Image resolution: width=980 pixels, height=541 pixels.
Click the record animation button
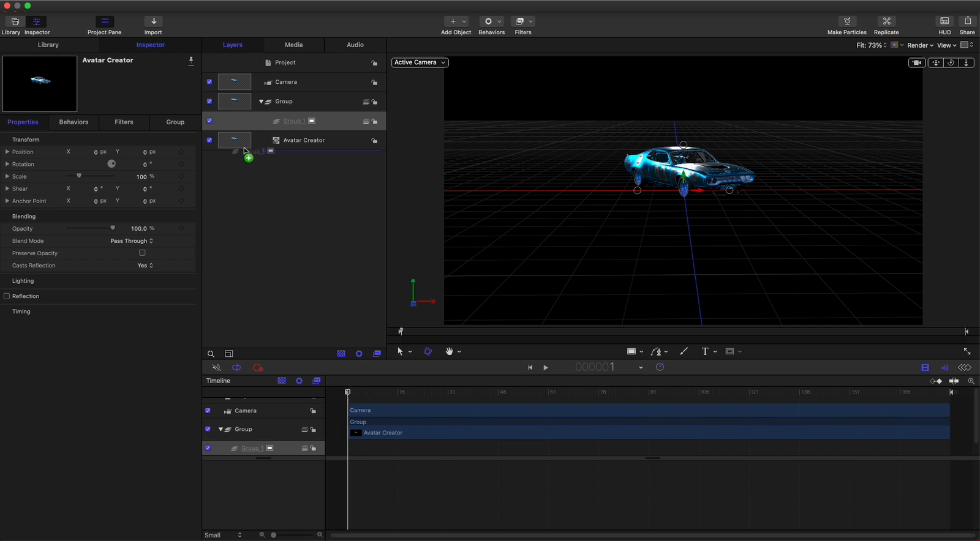pos(258,368)
